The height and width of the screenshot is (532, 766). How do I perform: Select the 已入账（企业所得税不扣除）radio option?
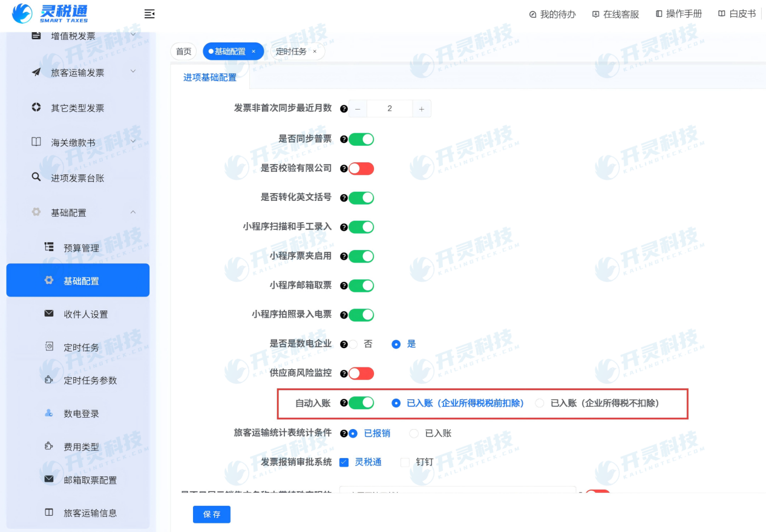(540, 403)
